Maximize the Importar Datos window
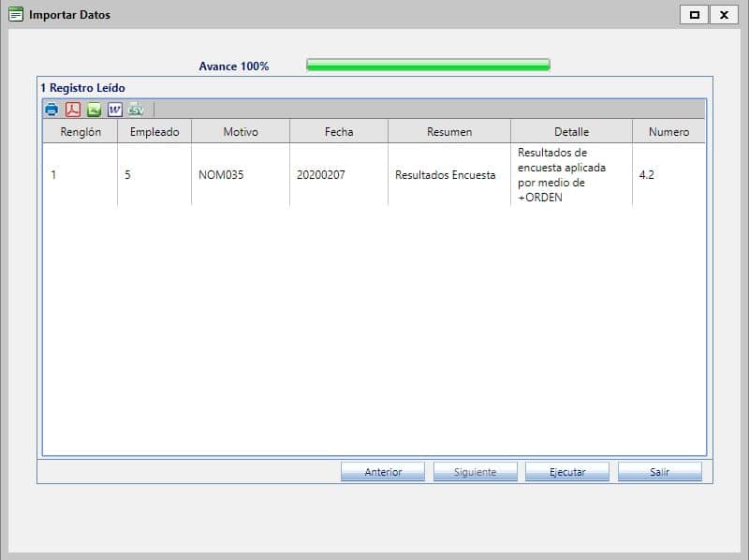The height and width of the screenshot is (560, 749). point(694,15)
